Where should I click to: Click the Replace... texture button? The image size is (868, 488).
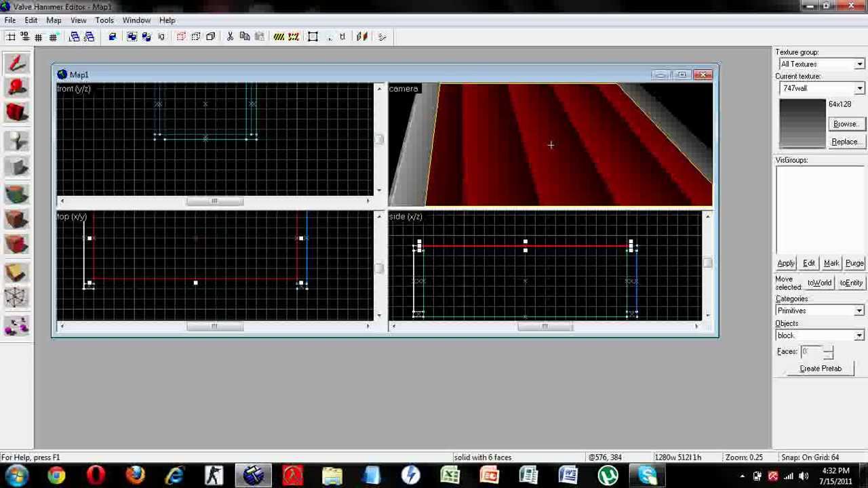click(846, 142)
